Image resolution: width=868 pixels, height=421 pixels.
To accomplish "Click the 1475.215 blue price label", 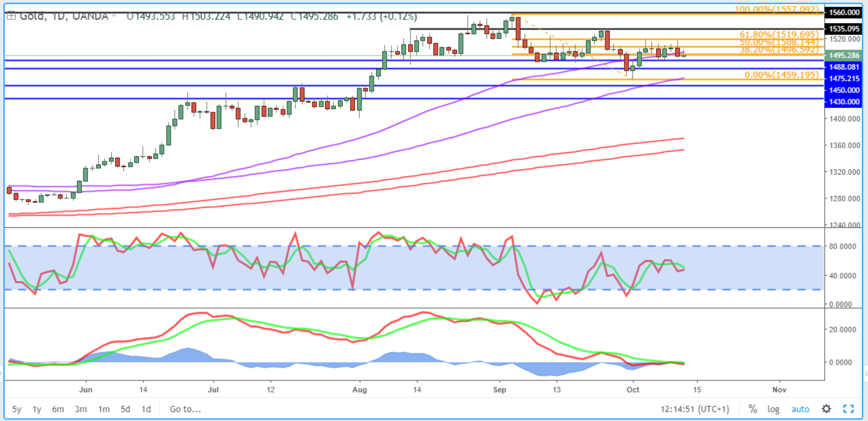I will click(844, 79).
